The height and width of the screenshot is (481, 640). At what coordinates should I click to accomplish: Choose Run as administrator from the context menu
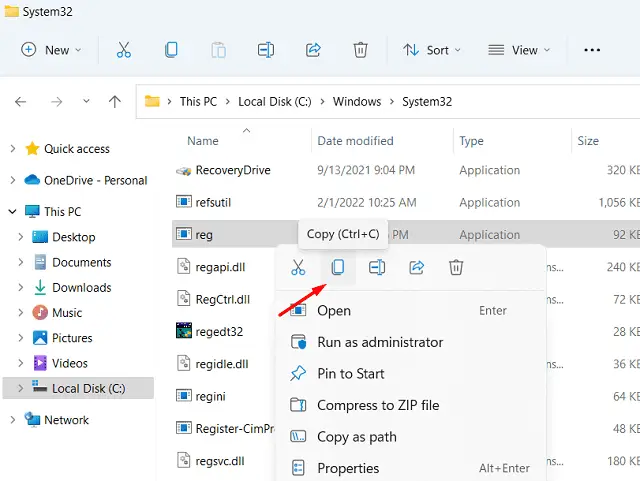click(379, 342)
